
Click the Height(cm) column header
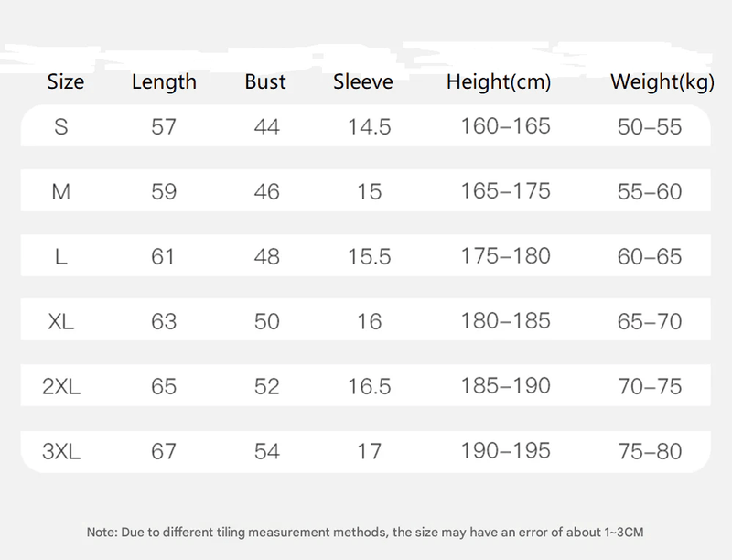tap(499, 82)
